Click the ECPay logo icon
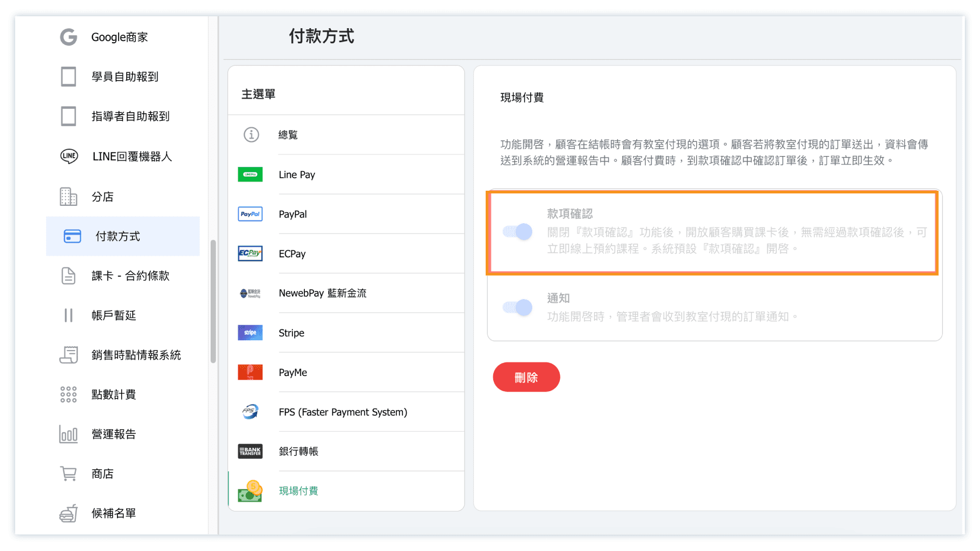 coord(250,254)
